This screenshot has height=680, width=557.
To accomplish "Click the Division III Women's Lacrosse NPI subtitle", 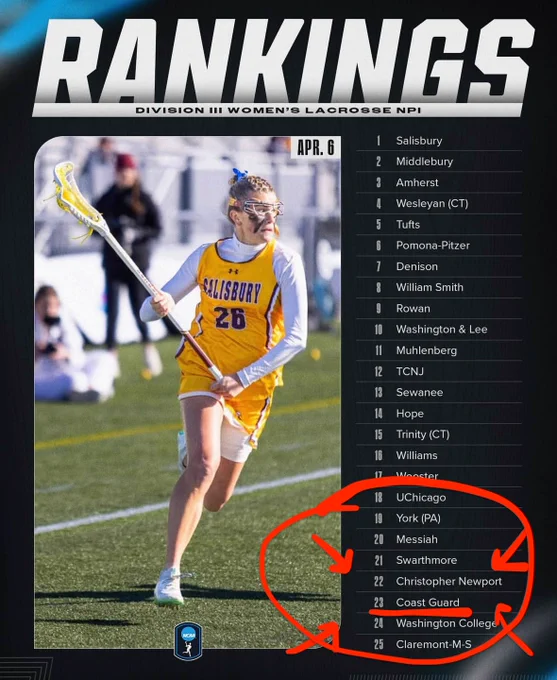I will 278,110.
